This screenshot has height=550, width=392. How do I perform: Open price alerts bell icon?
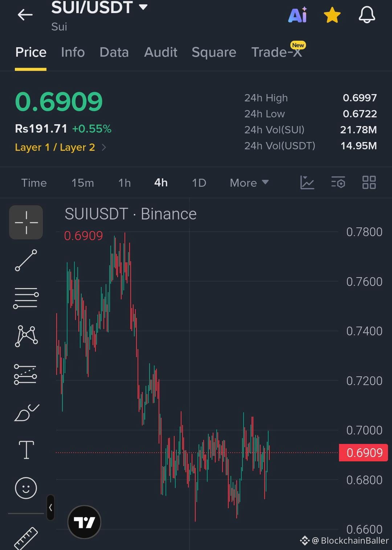click(x=367, y=15)
